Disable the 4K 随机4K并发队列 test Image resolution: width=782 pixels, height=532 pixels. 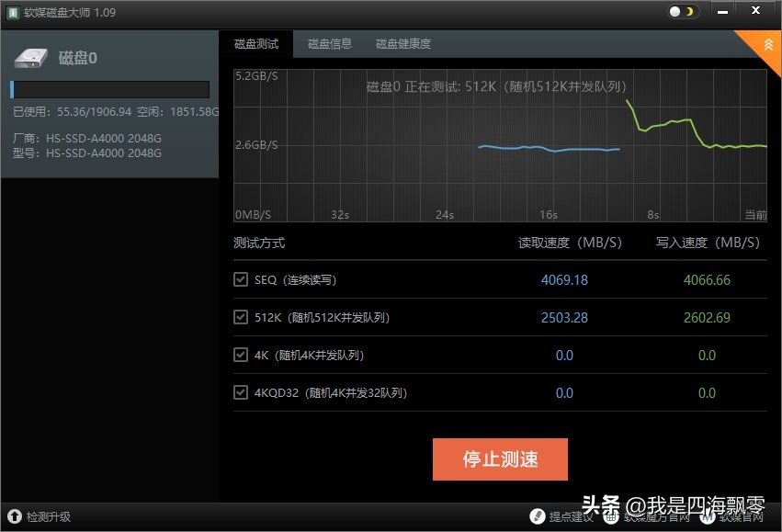coord(240,355)
